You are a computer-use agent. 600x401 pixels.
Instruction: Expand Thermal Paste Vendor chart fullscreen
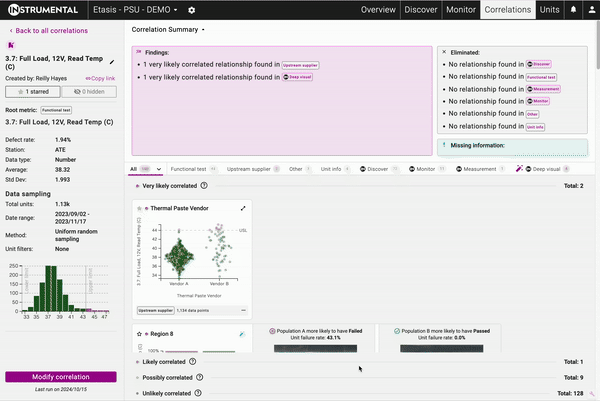243,208
